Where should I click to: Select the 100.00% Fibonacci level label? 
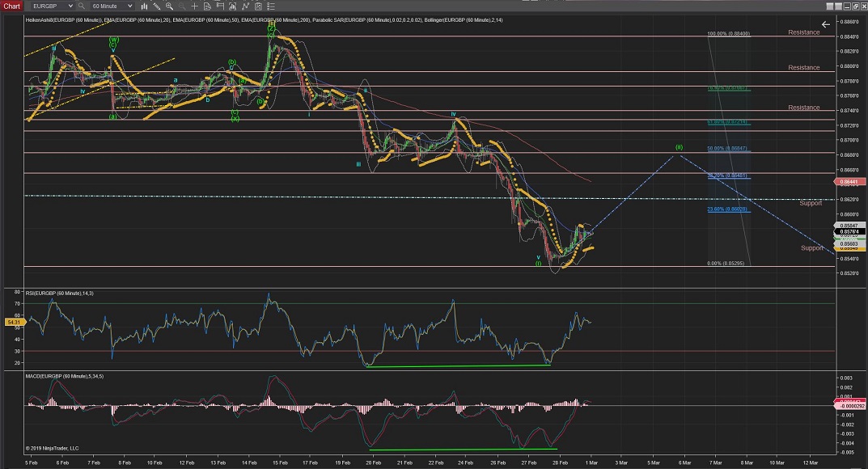click(729, 34)
